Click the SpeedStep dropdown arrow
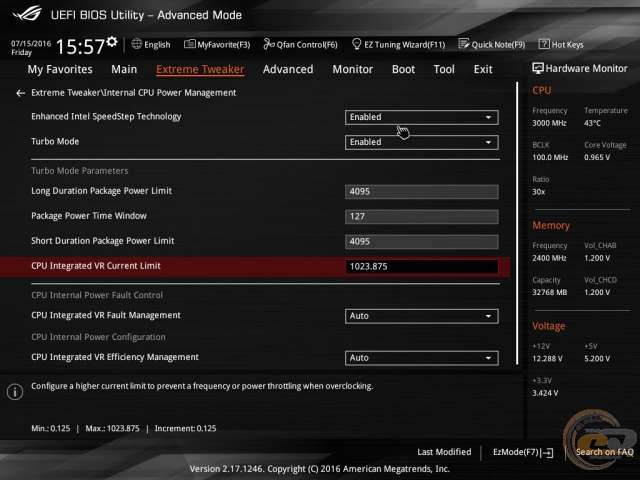Viewport: 640px width, 480px height. 488,118
